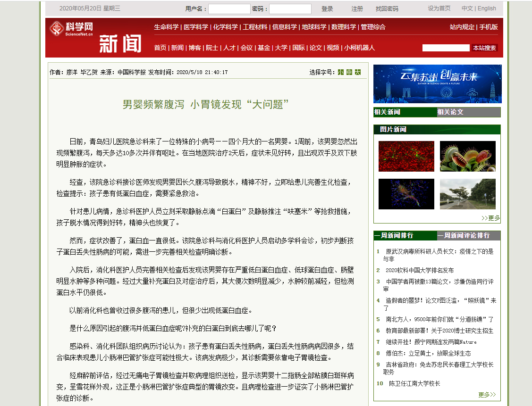532x406 pixels.
Task: Show more picture news via 更多
Action: [x=490, y=218]
